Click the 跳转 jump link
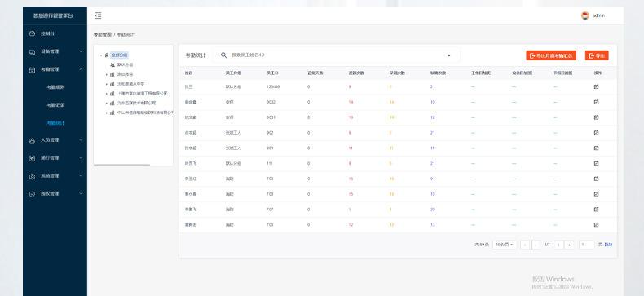 [x=608, y=245]
